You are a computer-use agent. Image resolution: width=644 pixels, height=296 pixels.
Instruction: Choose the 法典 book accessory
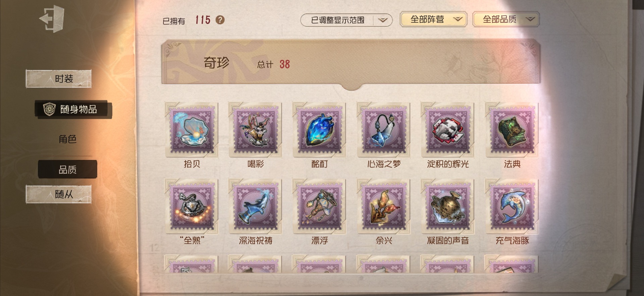pos(512,130)
